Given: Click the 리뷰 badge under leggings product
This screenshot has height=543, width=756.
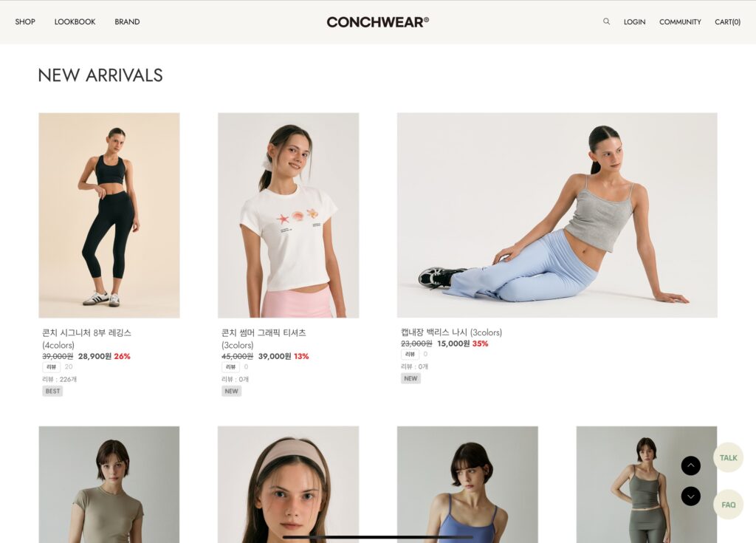Looking at the screenshot, I should coord(51,367).
